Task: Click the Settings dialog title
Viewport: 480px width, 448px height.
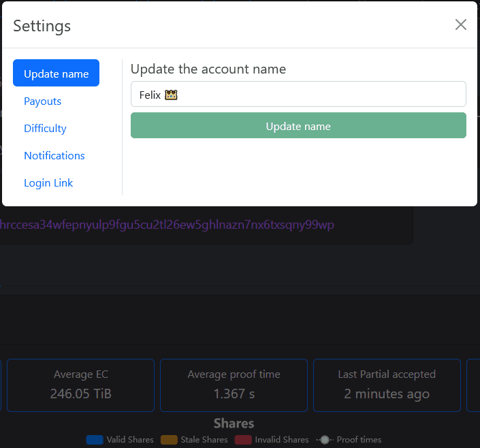Action: coord(42,26)
